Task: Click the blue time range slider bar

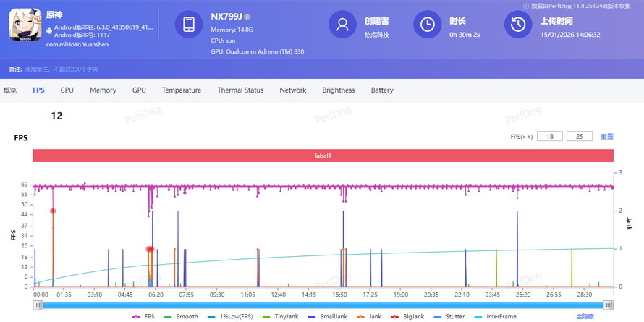Action: pos(323,305)
